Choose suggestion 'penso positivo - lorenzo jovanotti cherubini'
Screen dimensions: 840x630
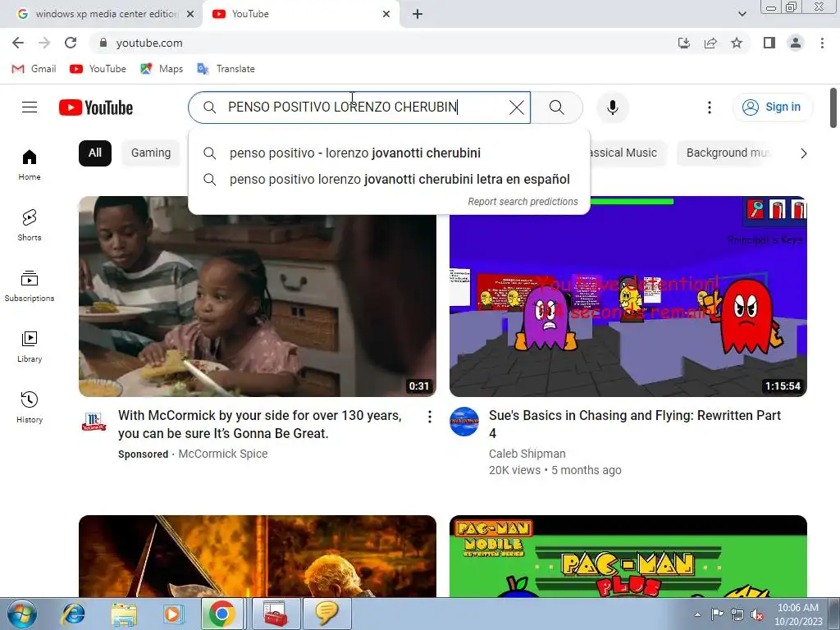pos(390,153)
